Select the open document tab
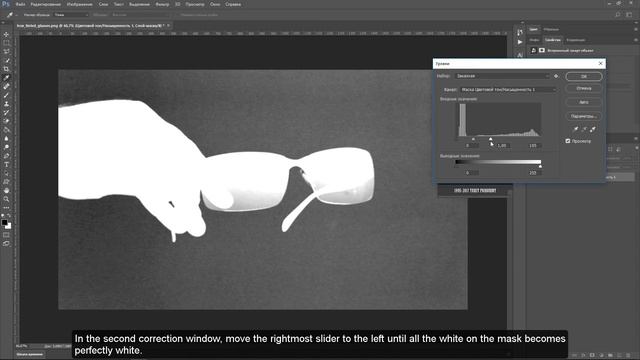Image resolution: width=640 pixels, height=360 pixels. coord(93,25)
